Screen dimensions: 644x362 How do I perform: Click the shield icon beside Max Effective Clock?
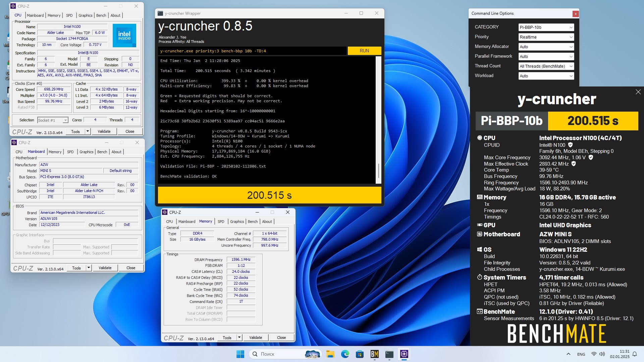tap(574, 164)
